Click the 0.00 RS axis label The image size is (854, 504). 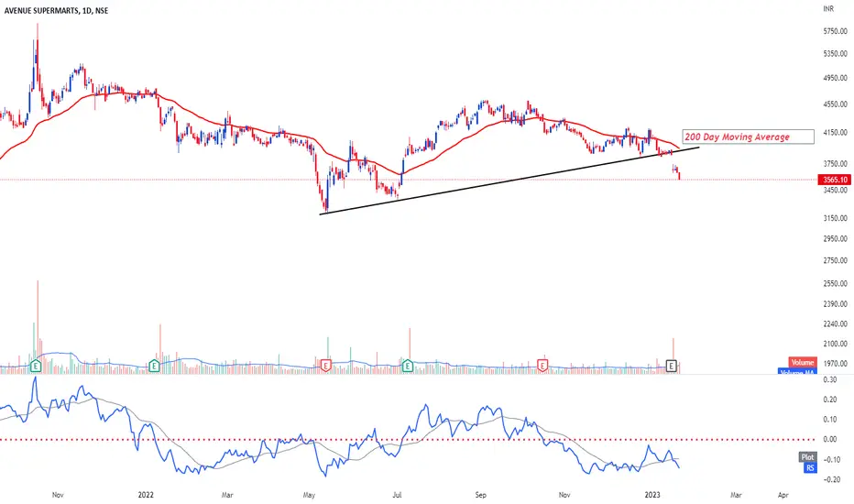click(x=830, y=439)
